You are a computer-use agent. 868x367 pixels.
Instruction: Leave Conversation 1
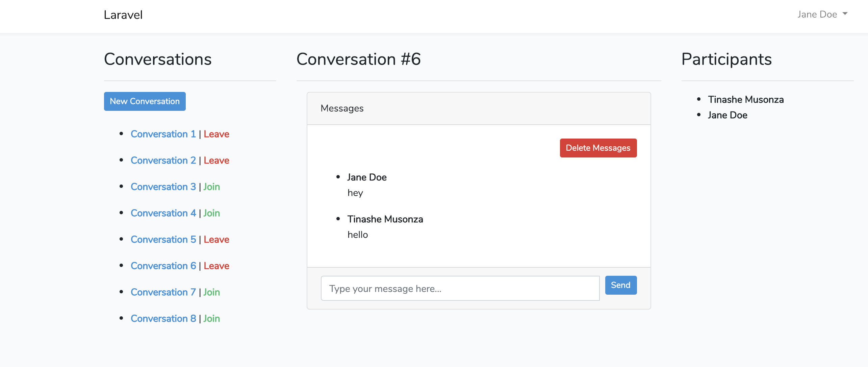pyautogui.click(x=216, y=134)
